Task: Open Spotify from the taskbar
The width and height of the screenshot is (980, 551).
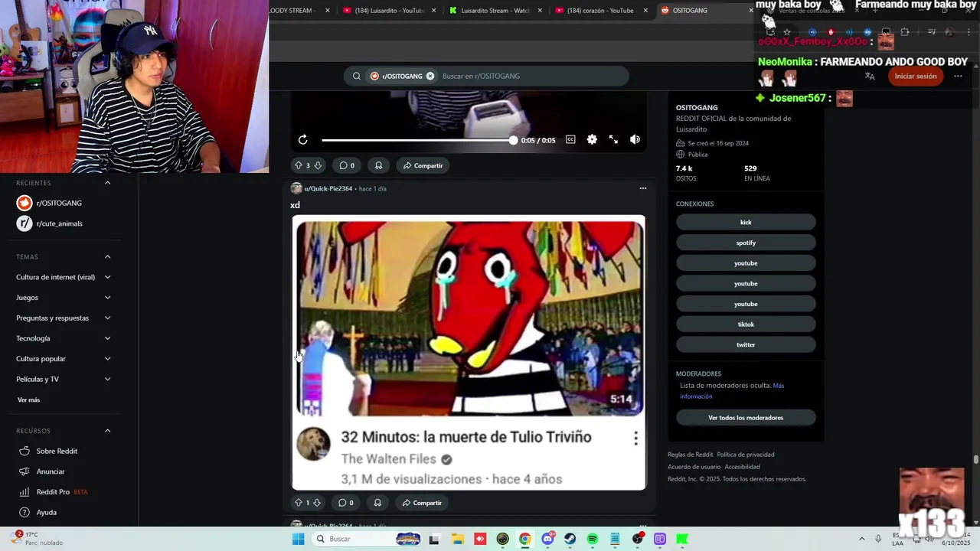Action: pos(593,539)
